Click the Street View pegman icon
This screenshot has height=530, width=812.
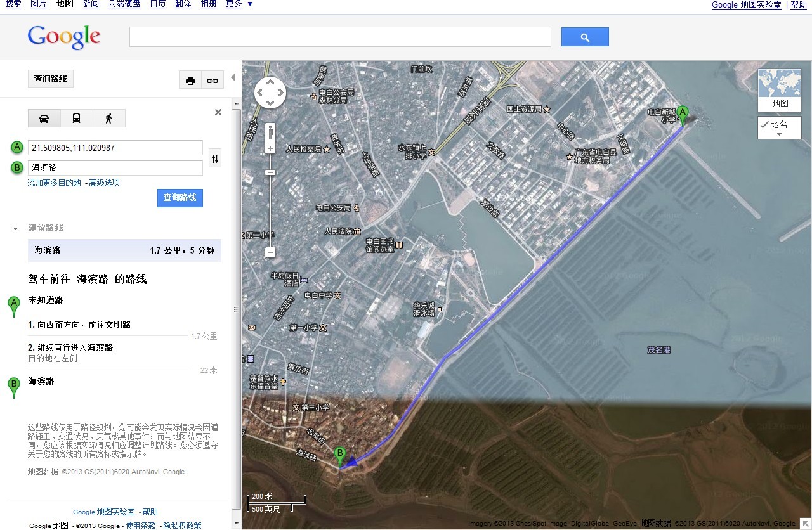(270, 132)
